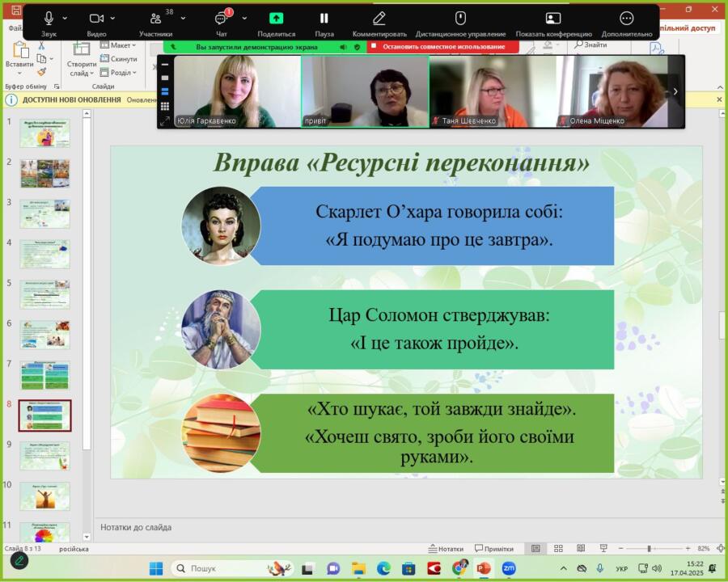
Task: Click PowerPoint Save icon in title bar
Action: click(16, 10)
